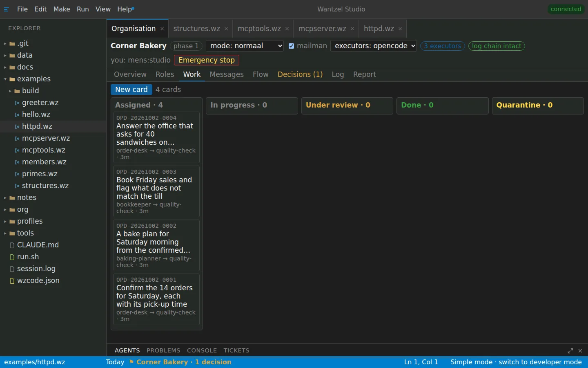Open the mode: normaal dropdown
Viewport: 588px width, 368px height.
pos(245,46)
